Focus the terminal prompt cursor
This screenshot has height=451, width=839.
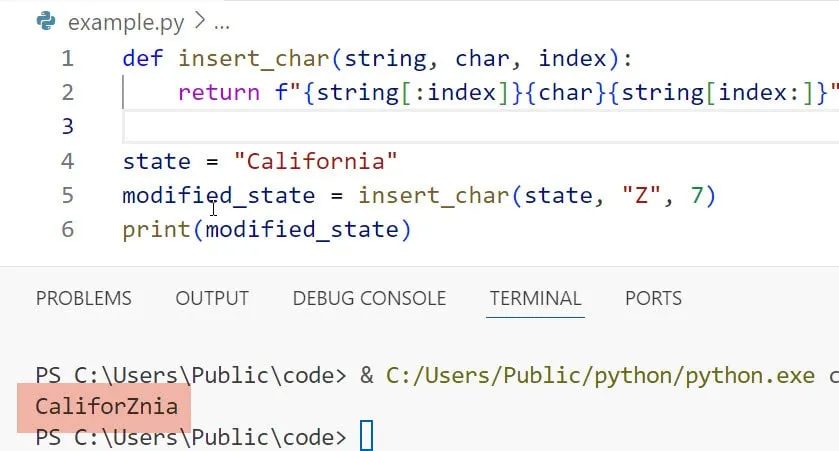point(366,437)
